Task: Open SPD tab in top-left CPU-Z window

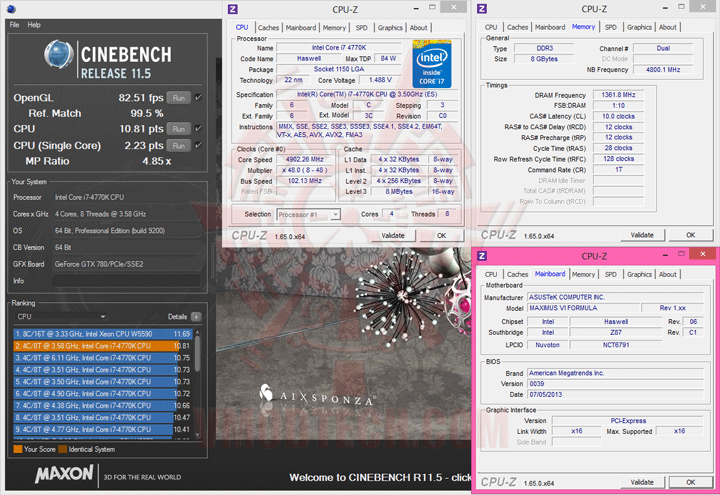Action: [x=362, y=28]
